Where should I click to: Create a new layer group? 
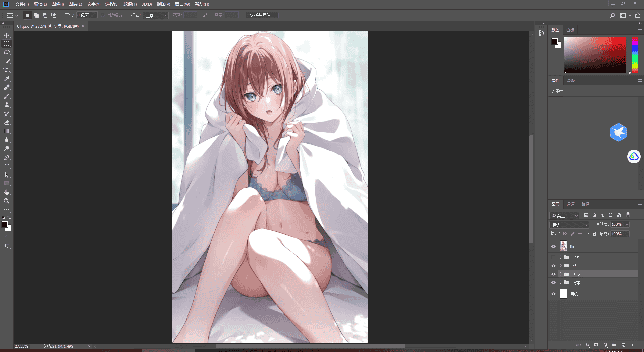(x=614, y=345)
